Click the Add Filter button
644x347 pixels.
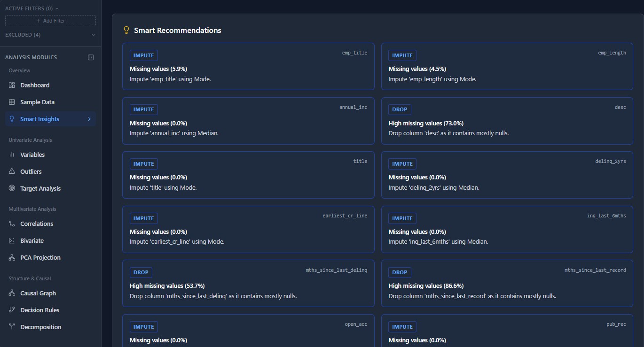[x=50, y=21]
